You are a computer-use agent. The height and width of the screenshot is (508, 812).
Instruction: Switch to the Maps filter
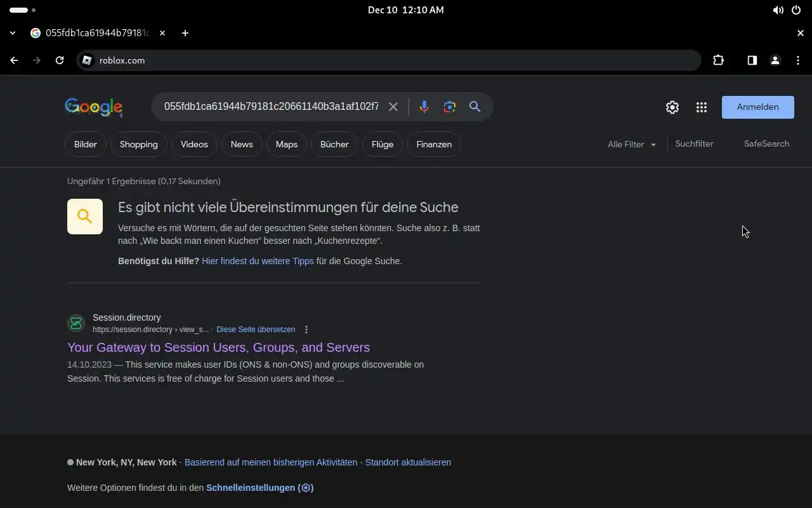[287, 144]
